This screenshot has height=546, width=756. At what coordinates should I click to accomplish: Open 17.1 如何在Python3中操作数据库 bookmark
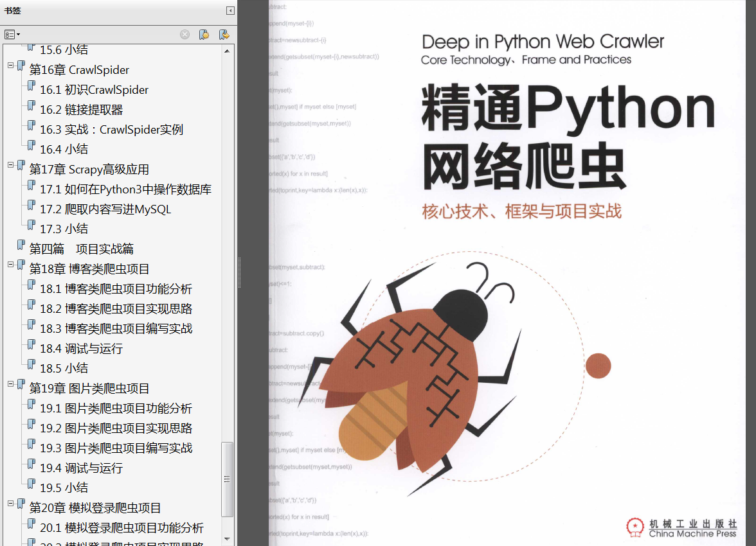125,189
